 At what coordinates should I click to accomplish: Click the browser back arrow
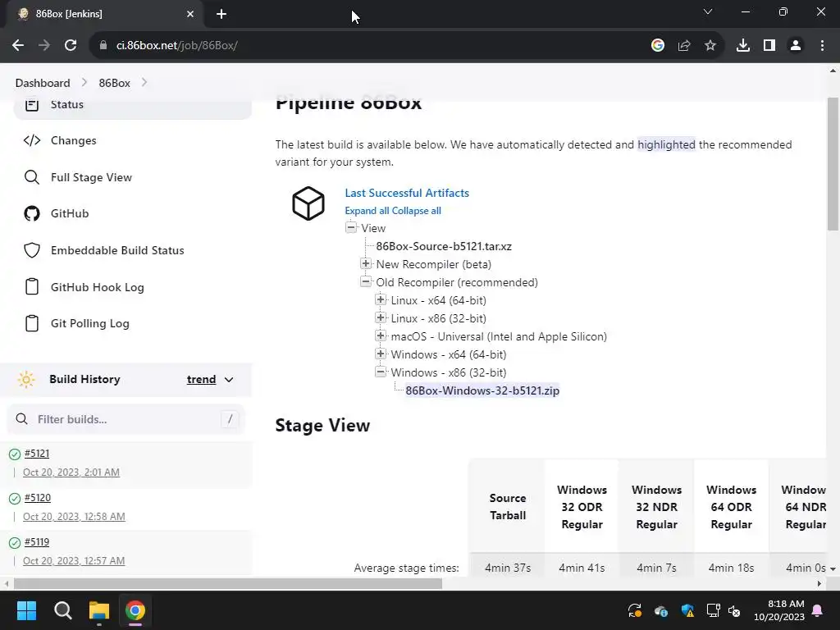pyautogui.click(x=18, y=46)
